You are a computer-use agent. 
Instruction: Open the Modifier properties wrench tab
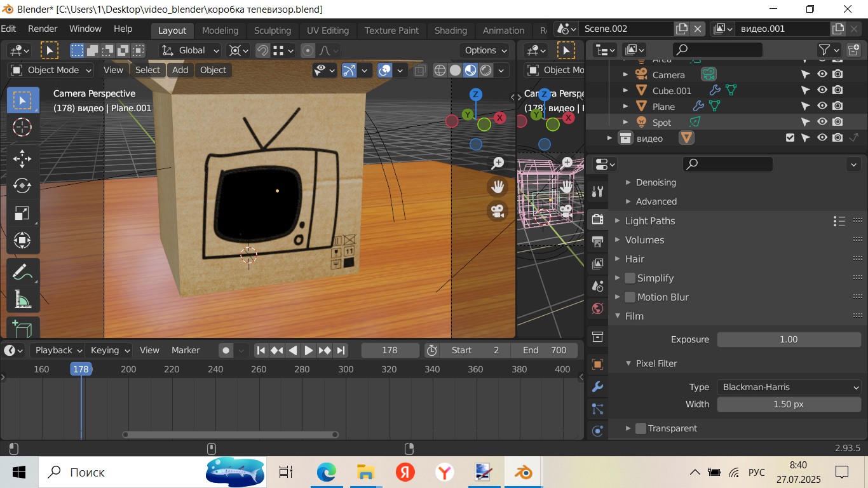[x=597, y=386]
